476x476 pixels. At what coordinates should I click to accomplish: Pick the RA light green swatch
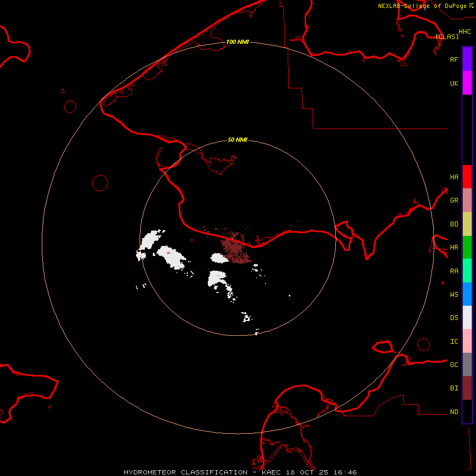point(467,271)
